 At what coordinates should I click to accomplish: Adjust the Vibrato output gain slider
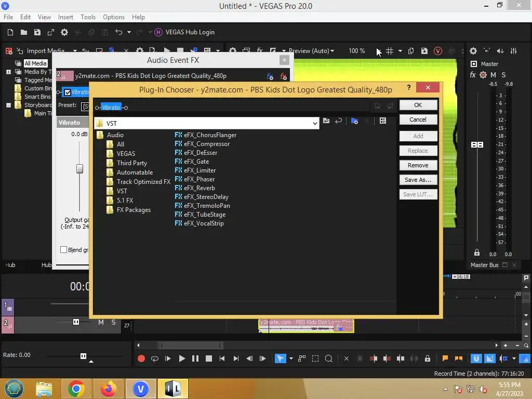point(79,169)
